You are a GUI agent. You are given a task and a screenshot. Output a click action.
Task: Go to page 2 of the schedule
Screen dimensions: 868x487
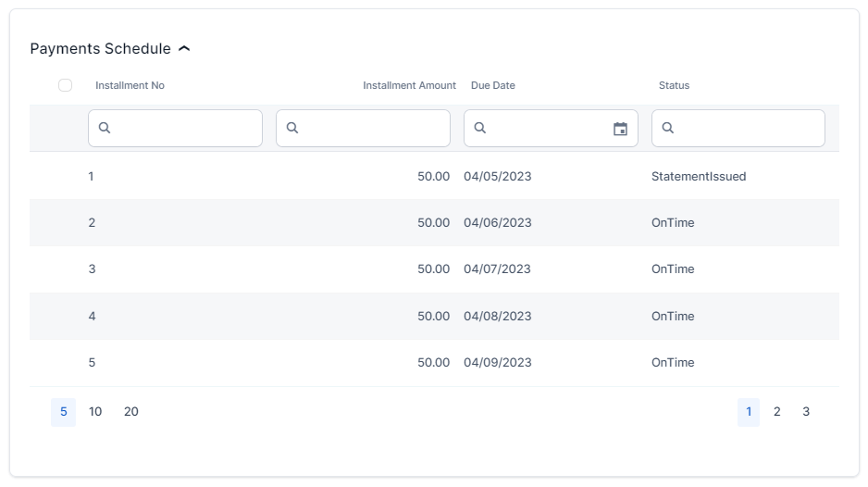click(x=777, y=412)
